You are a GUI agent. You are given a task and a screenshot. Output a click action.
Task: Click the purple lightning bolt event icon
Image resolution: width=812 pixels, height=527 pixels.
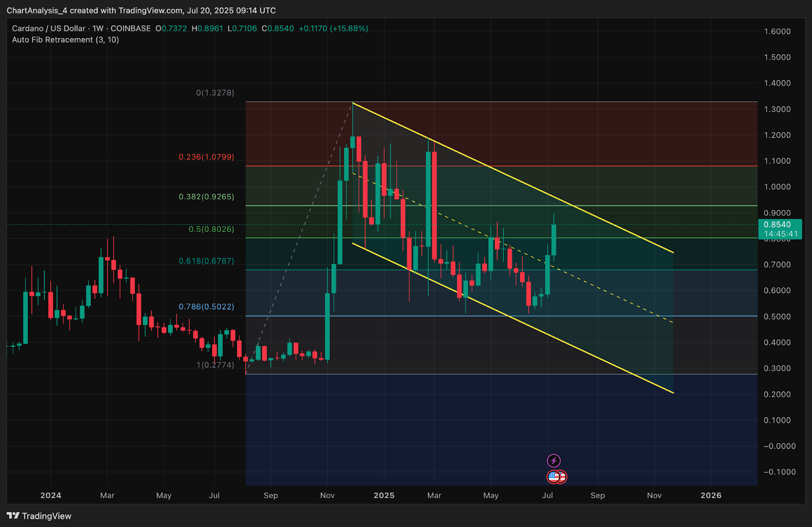tap(554, 461)
